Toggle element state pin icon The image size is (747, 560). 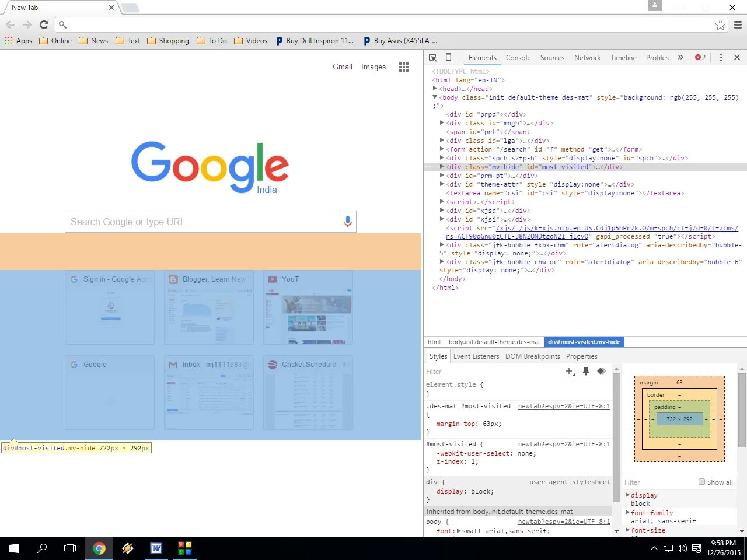pyautogui.click(x=586, y=371)
